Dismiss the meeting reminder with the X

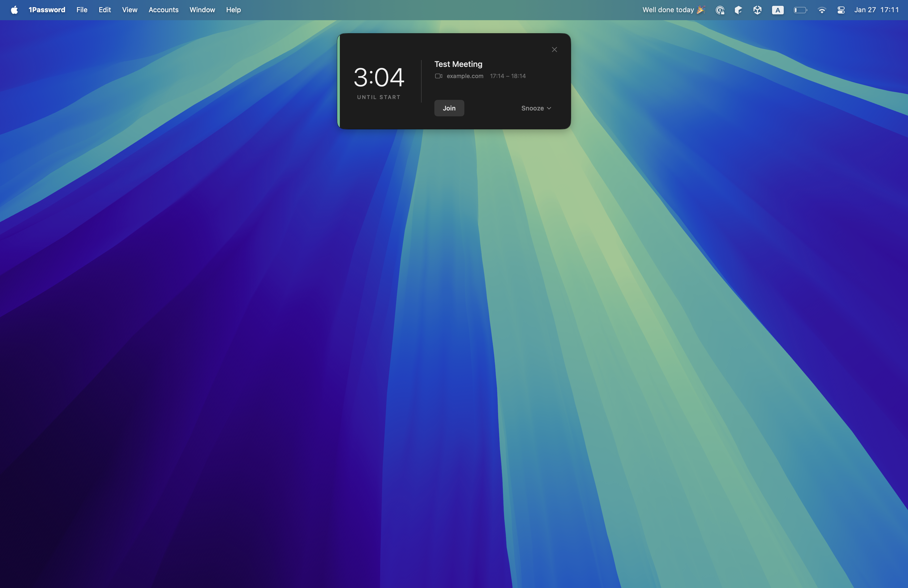pos(554,50)
